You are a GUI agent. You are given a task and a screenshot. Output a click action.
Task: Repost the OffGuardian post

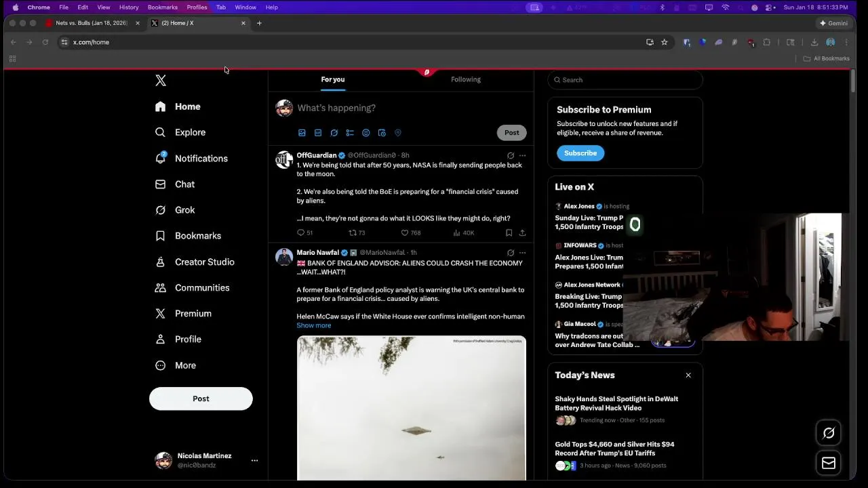[357, 232]
